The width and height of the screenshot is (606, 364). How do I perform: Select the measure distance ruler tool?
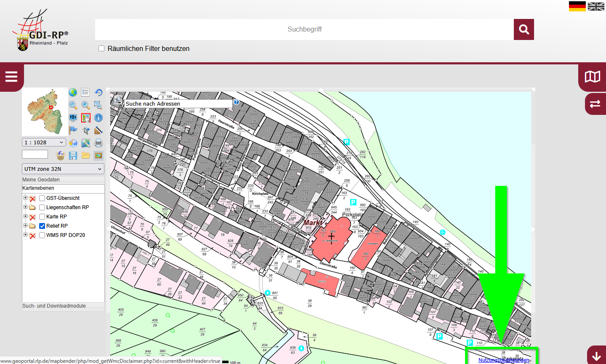[x=98, y=130]
